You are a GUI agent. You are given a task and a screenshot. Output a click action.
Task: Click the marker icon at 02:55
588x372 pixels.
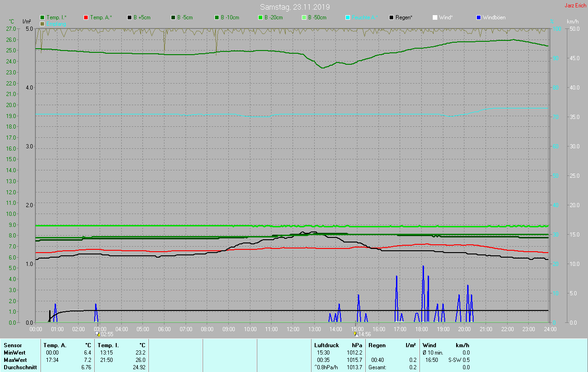[x=97, y=334]
